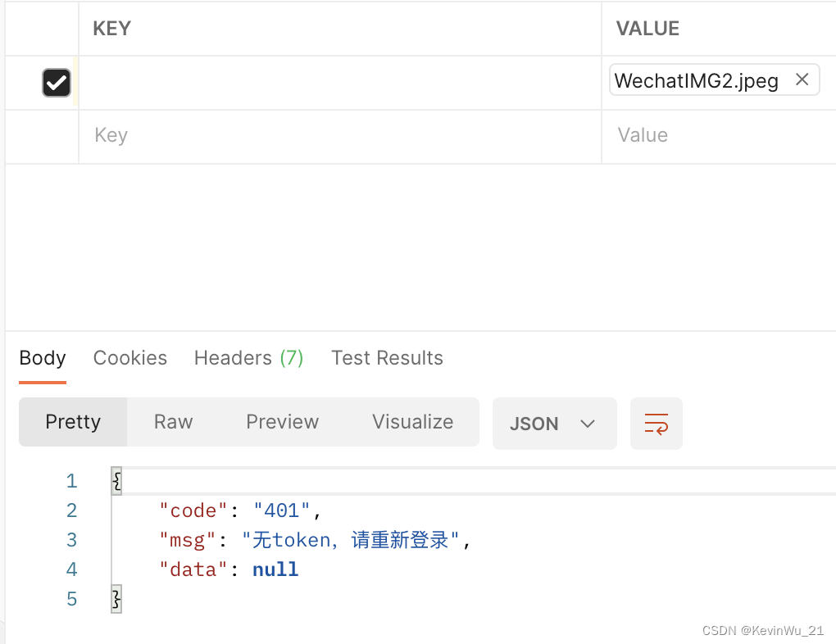Image resolution: width=836 pixels, height=644 pixels.
Task: Select the Visualize view option
Action: tap(412, 422)
